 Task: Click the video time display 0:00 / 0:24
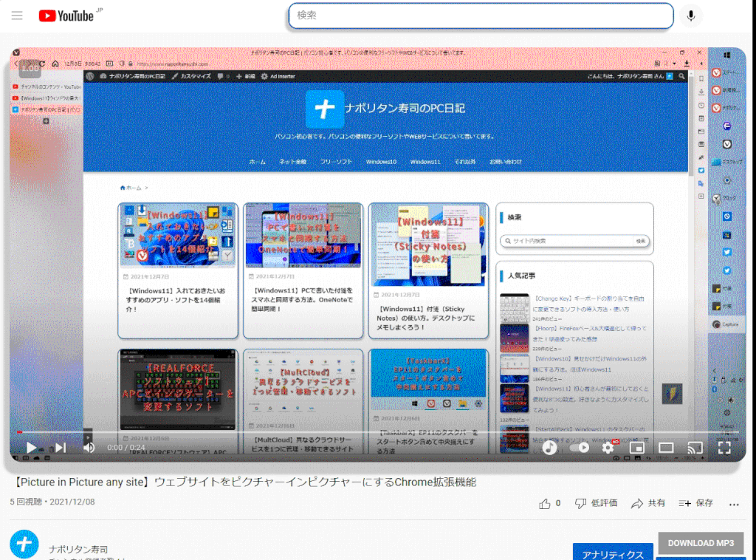tap(126, 448)
